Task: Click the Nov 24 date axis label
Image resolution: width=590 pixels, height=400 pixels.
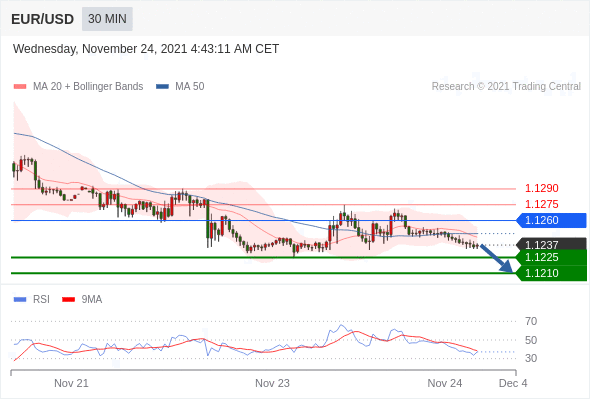Action: [x=445, y=383]
